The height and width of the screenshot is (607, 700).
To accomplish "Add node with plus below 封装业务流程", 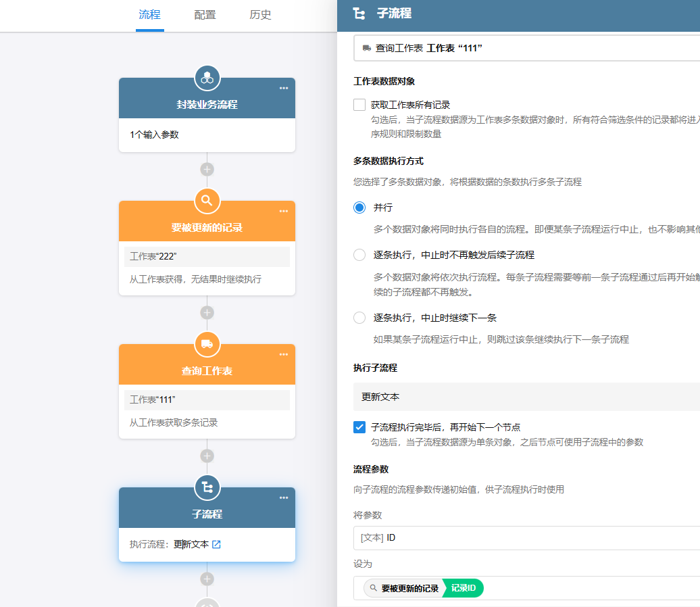I will point(207,169).
